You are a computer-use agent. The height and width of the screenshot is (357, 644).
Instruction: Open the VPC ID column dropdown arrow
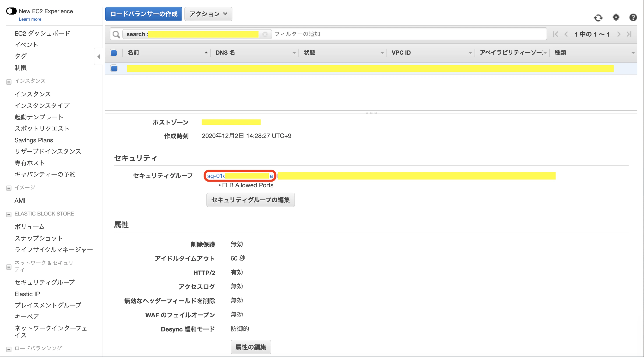(x=470, y=53)
